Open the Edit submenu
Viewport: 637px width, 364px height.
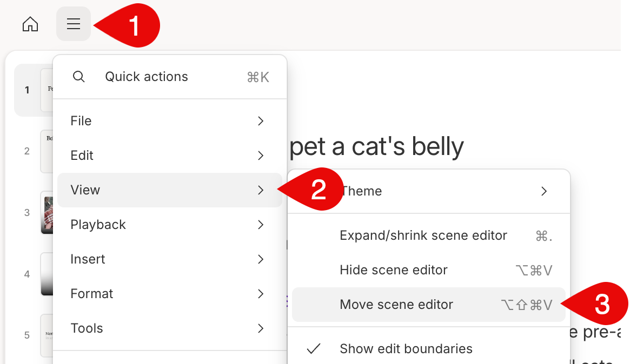click(x=170, y=156)
